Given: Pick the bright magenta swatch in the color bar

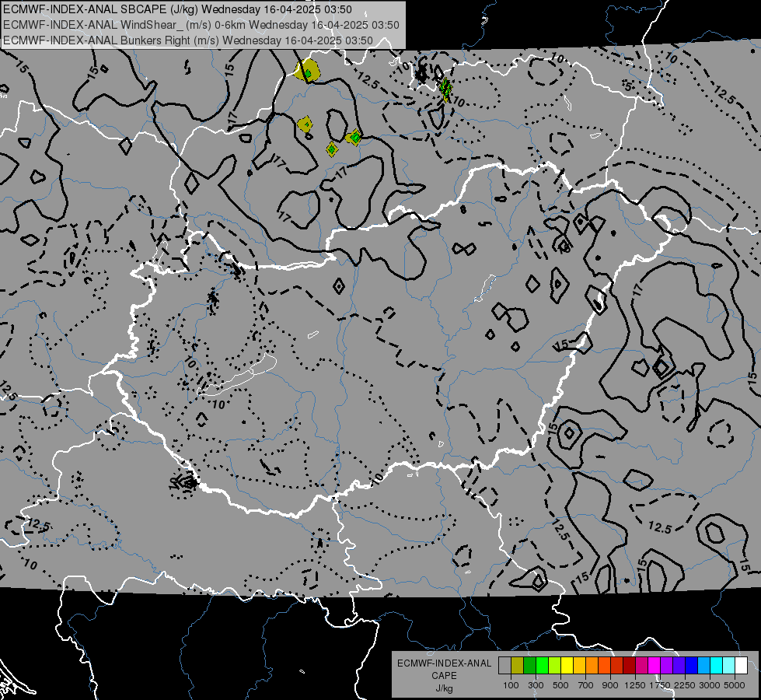Looking at the screenshot, I should pos(655,666).
